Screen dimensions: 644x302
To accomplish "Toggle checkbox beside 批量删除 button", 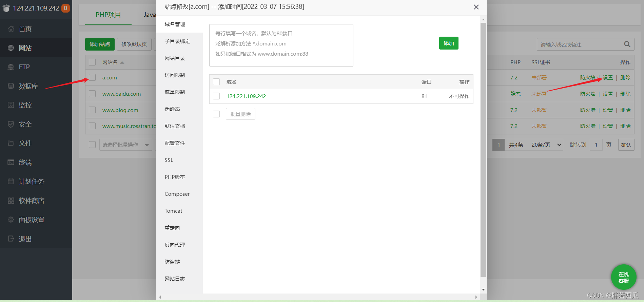I will coord(216,114).
